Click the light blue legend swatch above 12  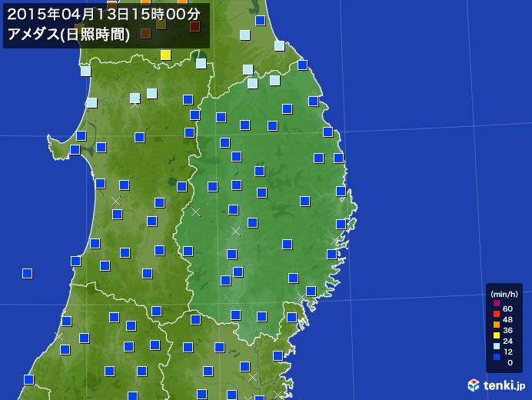coord(497,346)
